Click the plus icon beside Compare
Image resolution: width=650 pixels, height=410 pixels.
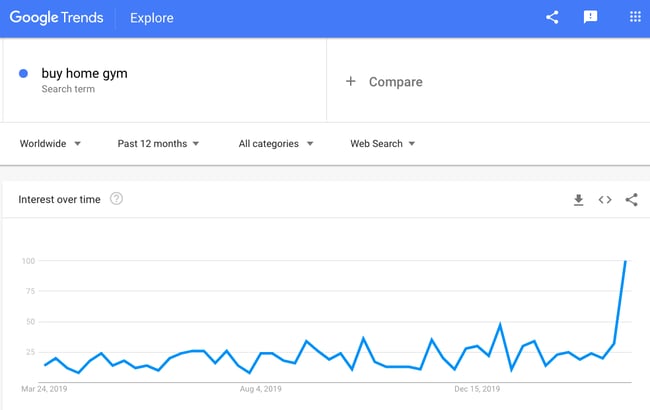(351, 81)
